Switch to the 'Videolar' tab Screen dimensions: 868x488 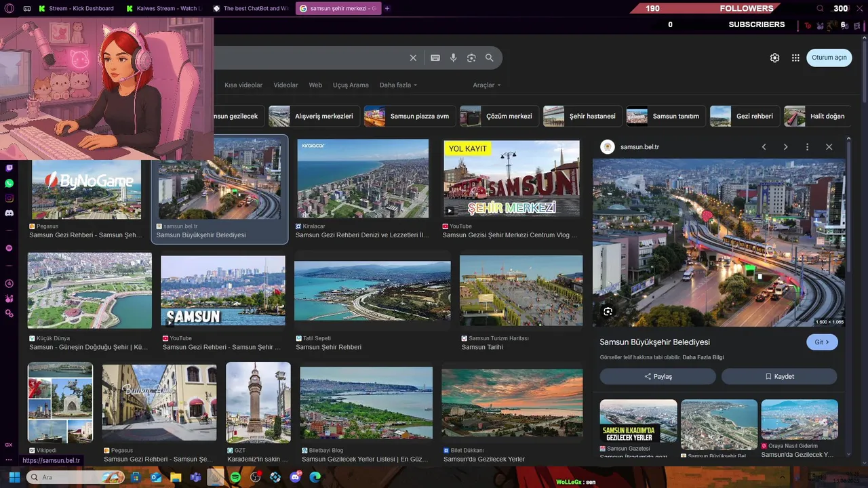point(285,85)
